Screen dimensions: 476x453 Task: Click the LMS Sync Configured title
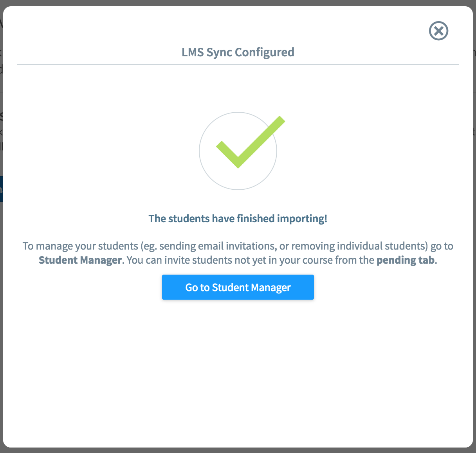[x=238, y=52]
